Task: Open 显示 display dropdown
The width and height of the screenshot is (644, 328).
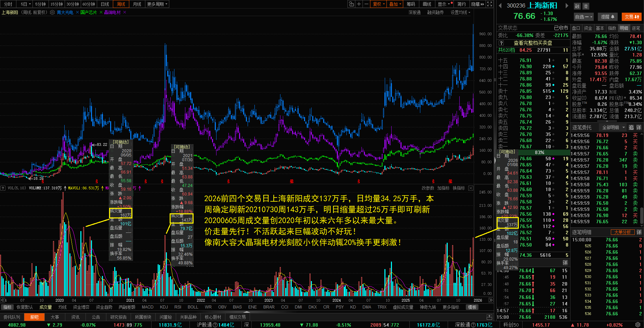Action: (445, 4)
